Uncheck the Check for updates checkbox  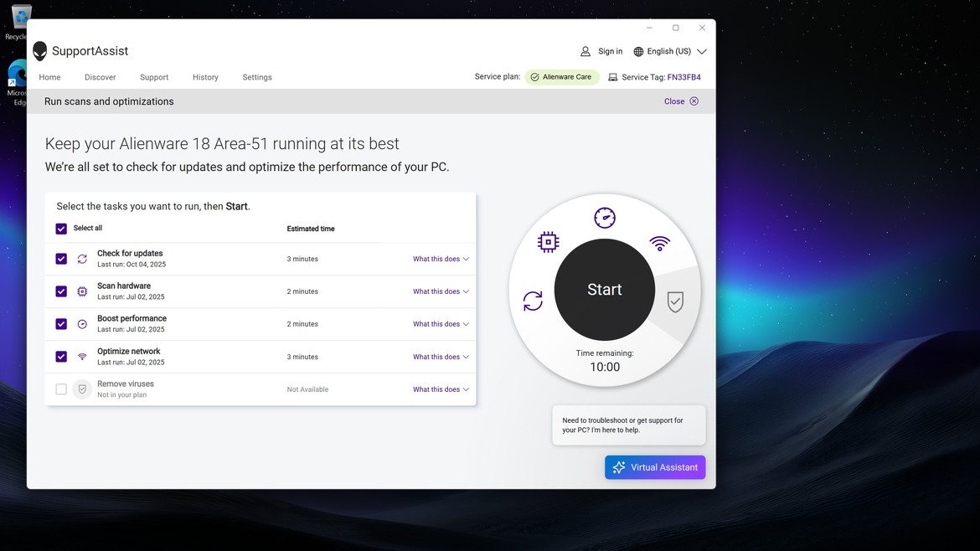click(61, 259)
